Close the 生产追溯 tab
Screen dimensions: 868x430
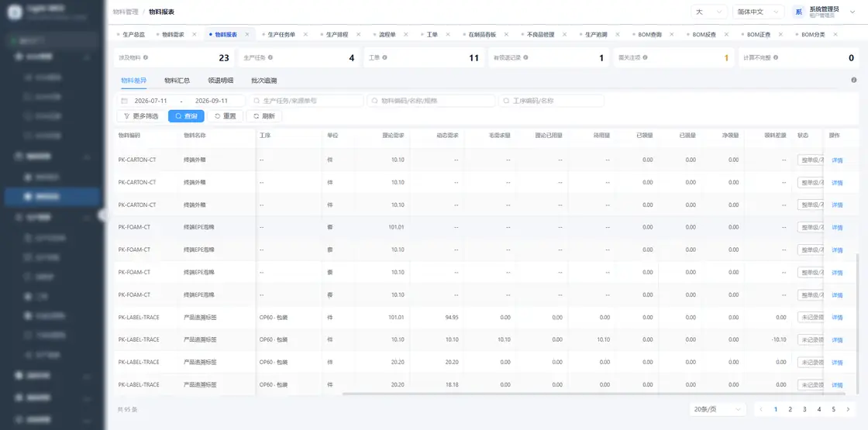pyautogui.click(x=617, y=34)
